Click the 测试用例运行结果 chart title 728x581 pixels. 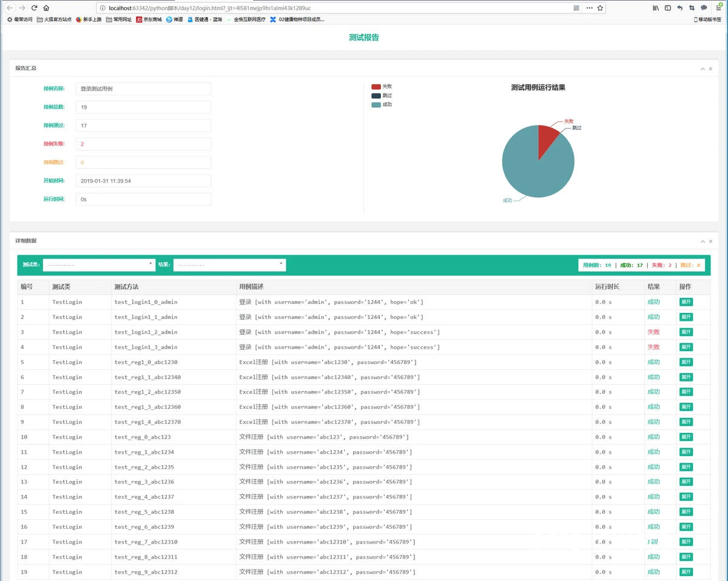tap(538, 88)
